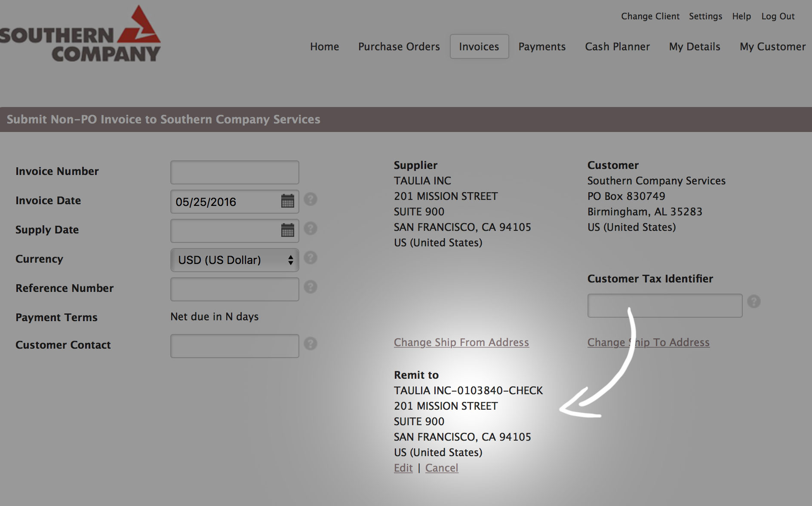
Task: Click the Help link in top bar
Action: point(741,16)
